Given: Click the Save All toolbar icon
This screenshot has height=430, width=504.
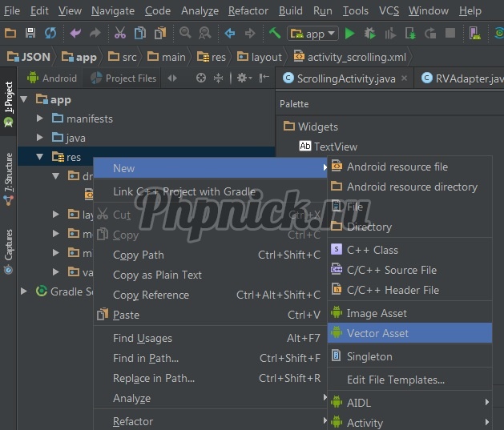Looking at the screenshot, I should click(30, 34).
